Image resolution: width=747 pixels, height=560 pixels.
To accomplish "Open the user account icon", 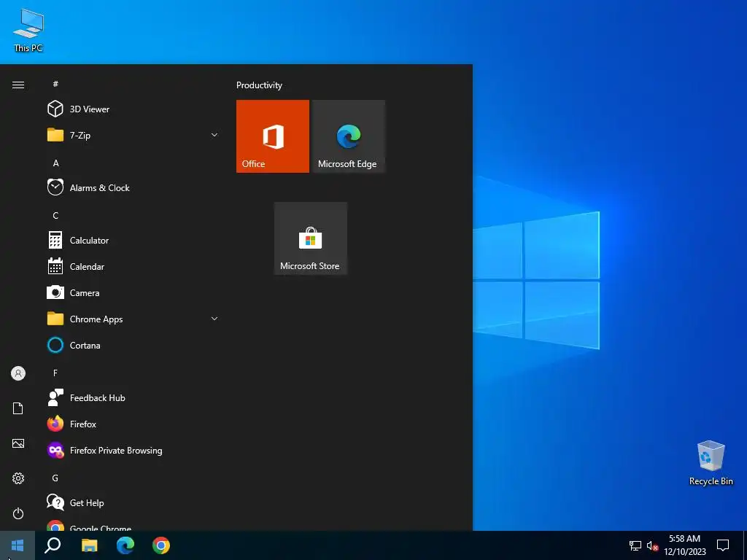I will (18, 373).
